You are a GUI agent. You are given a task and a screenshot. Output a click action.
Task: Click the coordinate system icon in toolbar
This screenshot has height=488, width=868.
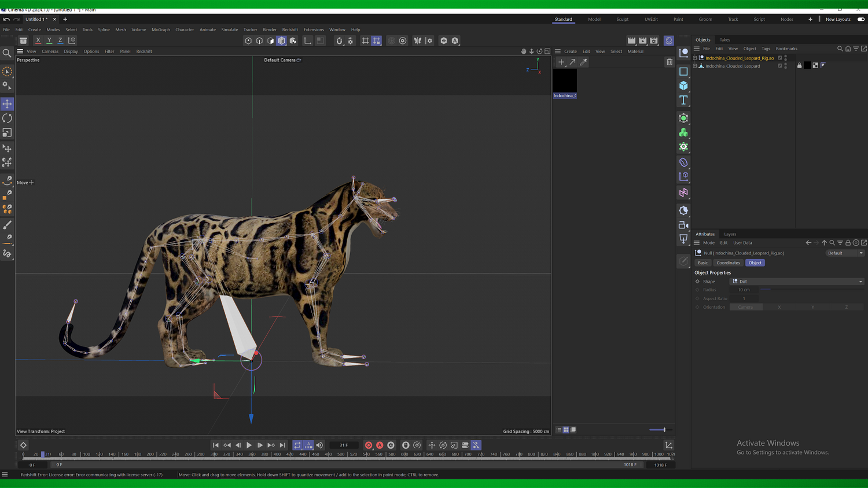coord(72,40)
